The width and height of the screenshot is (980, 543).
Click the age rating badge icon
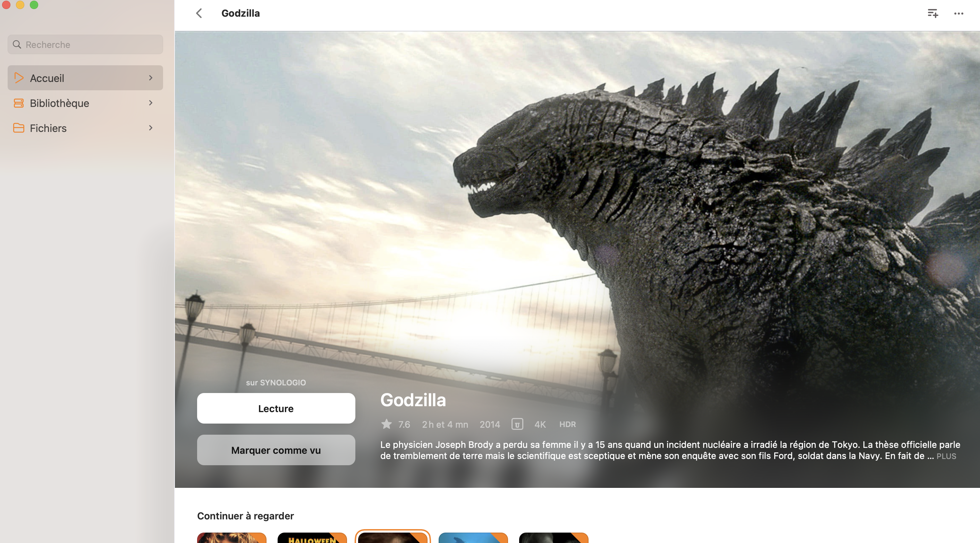click(517, 424)
